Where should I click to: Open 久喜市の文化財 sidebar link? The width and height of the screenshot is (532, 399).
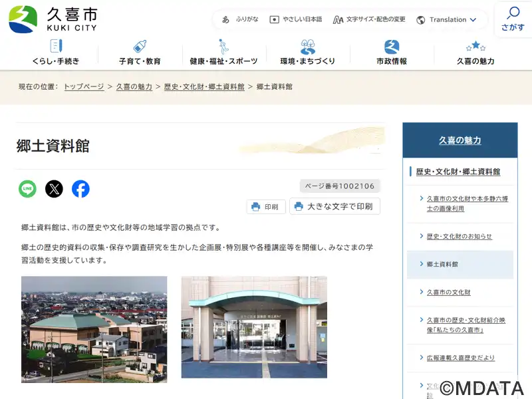click(448, 292)
